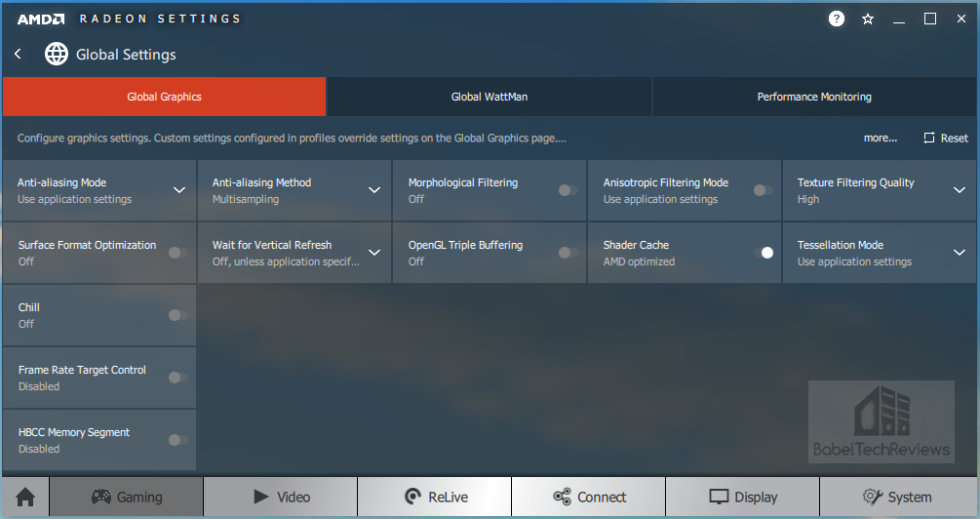Click 'Multisampling' value text
This screenshot has width=980, height=519.
click(246, 199)
